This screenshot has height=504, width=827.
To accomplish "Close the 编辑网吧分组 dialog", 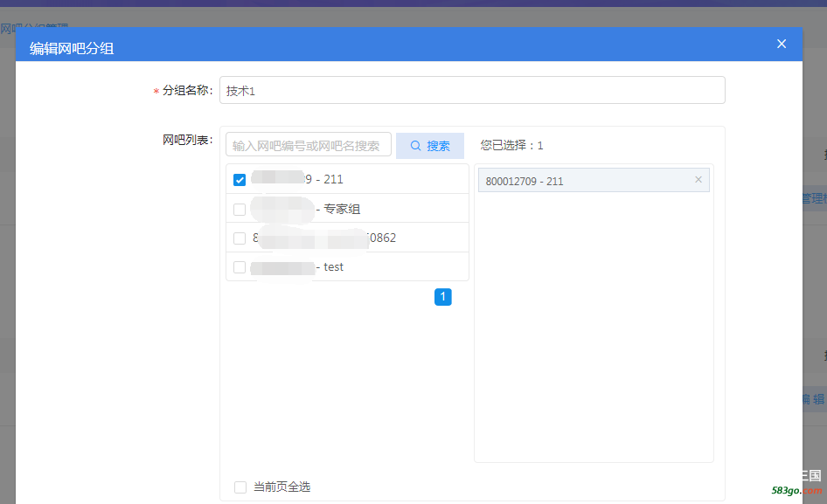I will [782, 44].
